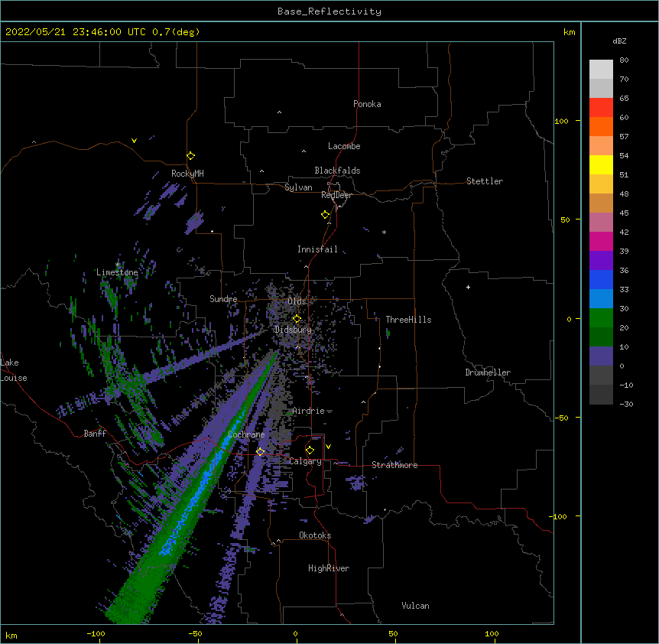Select the Ponoka city label
The width and height of the screenshot is (659, 644).
(x=367, y=104)
